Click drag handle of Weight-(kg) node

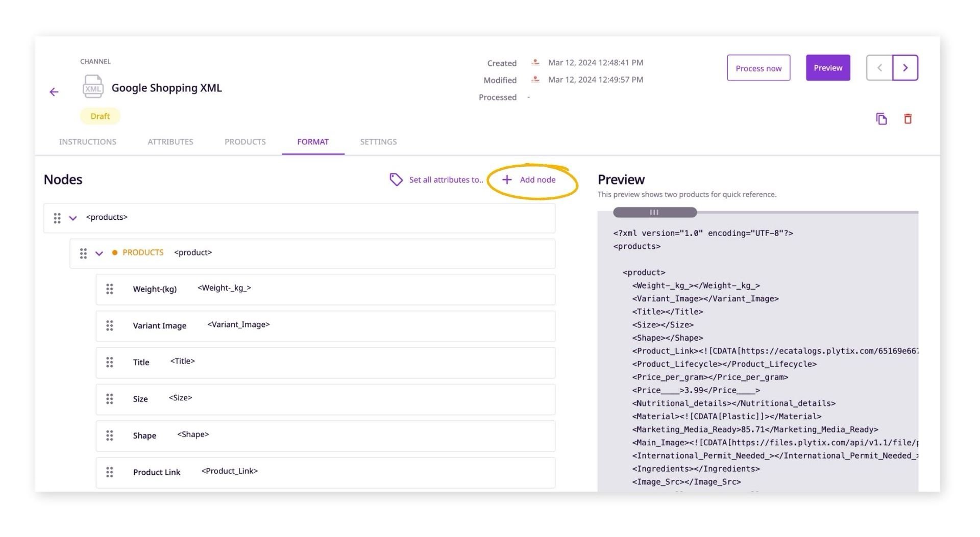click(109, 289)
